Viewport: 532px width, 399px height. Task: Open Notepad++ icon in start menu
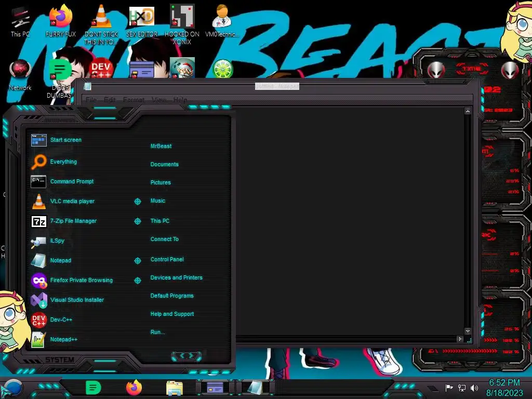38,339
